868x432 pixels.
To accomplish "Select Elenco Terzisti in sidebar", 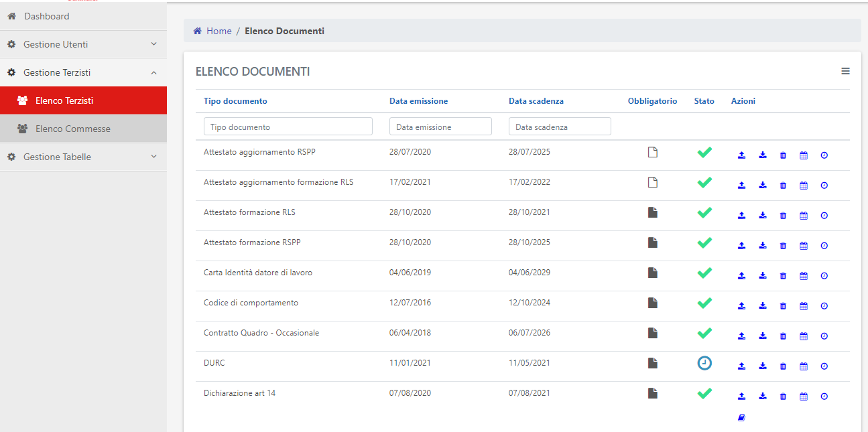I will pyautogui.click(x=83, y=100).
